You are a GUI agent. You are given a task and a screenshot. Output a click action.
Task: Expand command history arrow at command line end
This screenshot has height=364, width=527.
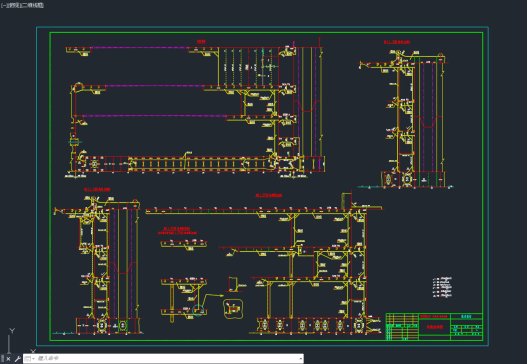click(x=300, y=359)
